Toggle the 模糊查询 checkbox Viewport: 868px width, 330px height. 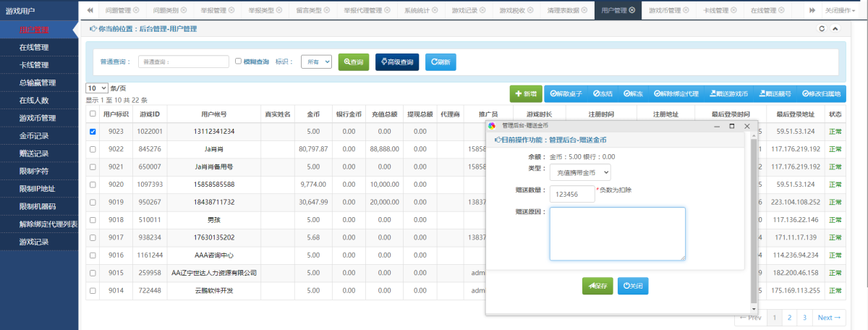pyautogui.click(x=239, y=62)
